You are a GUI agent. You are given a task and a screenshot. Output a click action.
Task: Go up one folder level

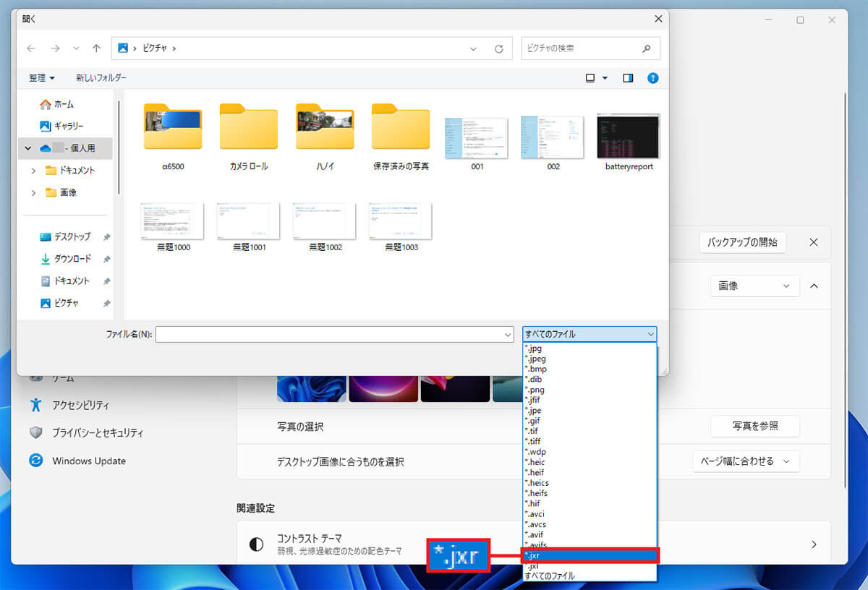coord(96,48)
